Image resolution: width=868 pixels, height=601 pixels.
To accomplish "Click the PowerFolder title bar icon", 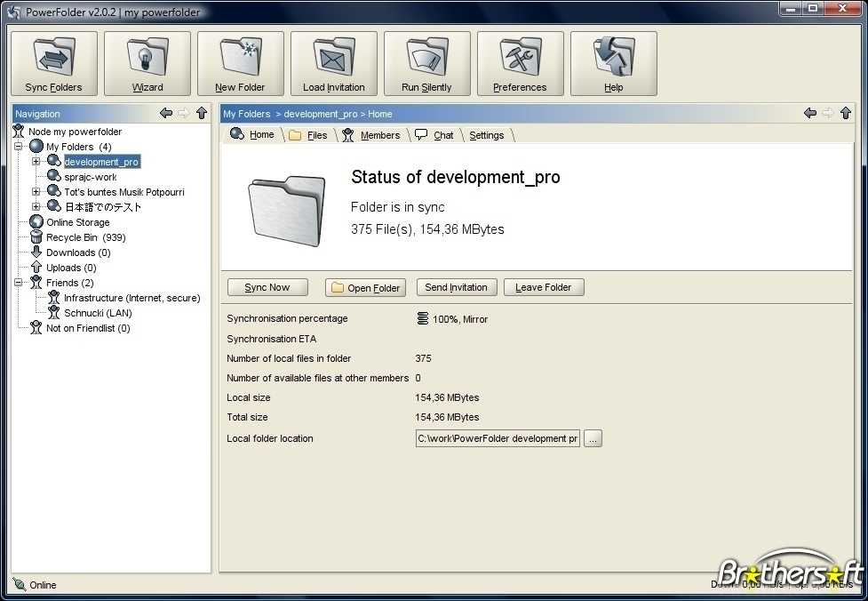I will pos(14,12).
